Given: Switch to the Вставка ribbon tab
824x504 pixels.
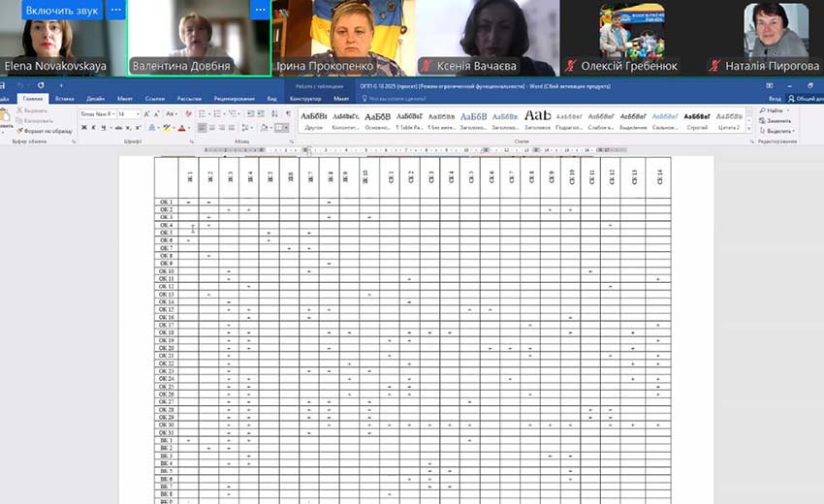Looking at the screenshot, I should click(66, 98).
